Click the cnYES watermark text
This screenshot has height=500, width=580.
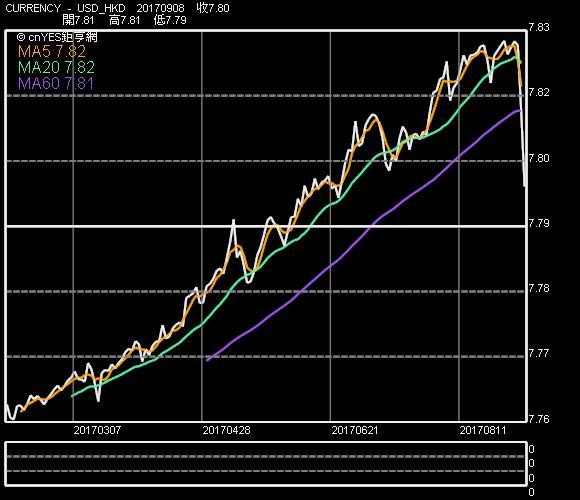pyautogui.click(x=57, y=37)
